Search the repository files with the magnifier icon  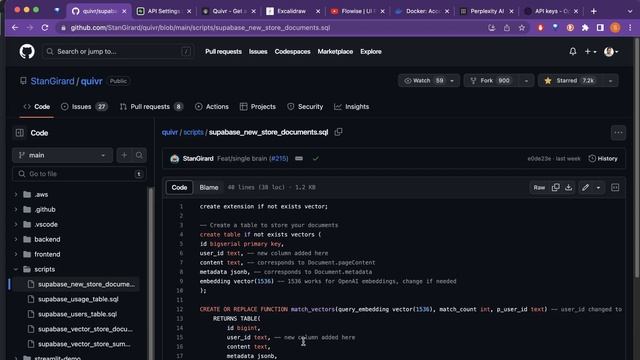(139, 155)
